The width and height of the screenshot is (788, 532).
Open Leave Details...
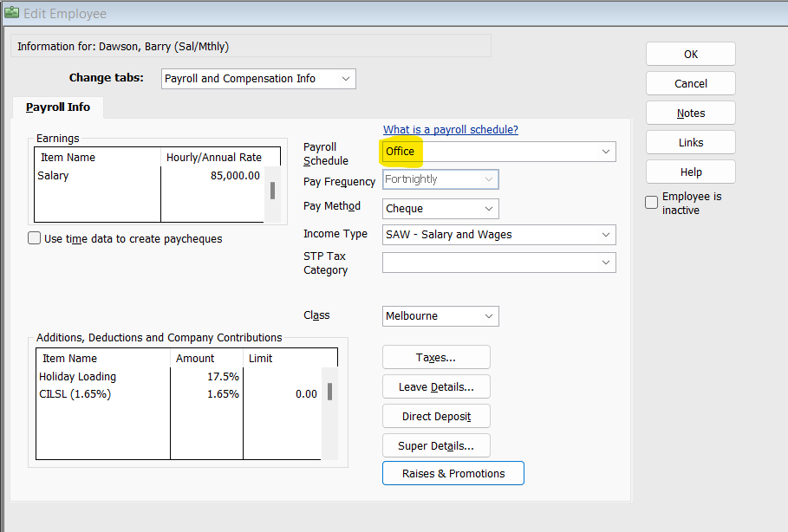click(436, 386)
